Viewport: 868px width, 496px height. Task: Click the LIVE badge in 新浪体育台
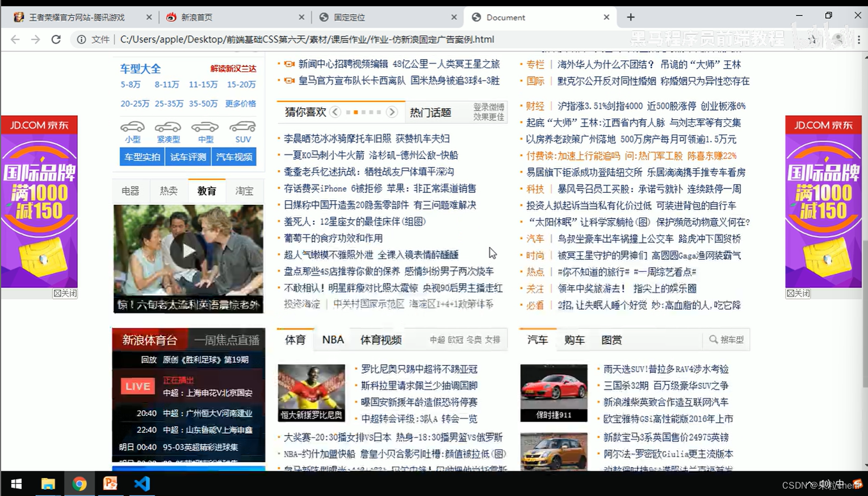point(137,386)
